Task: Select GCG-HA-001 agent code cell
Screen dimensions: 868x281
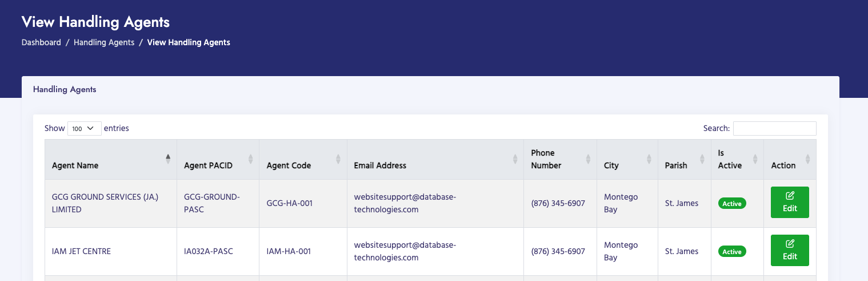Action: 290,203
